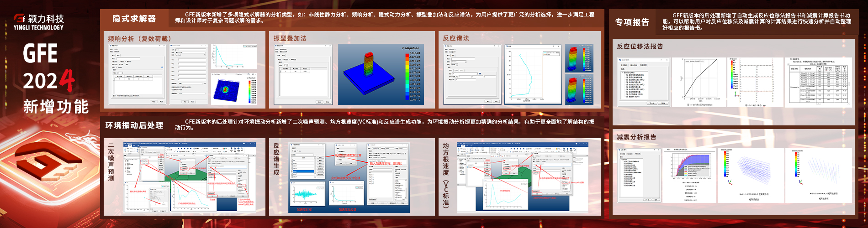Open the upper building contour image in 反应谱法
Viewport: 868px width, 228px height.
[579, 58]
